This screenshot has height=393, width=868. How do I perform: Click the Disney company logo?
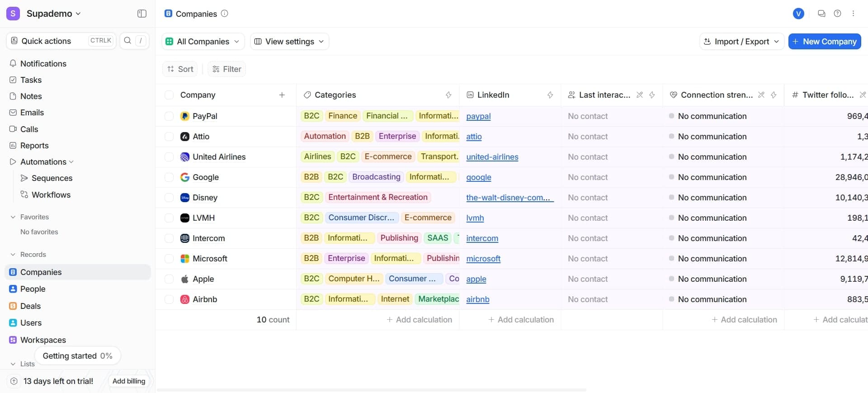[x=184, y=198]
